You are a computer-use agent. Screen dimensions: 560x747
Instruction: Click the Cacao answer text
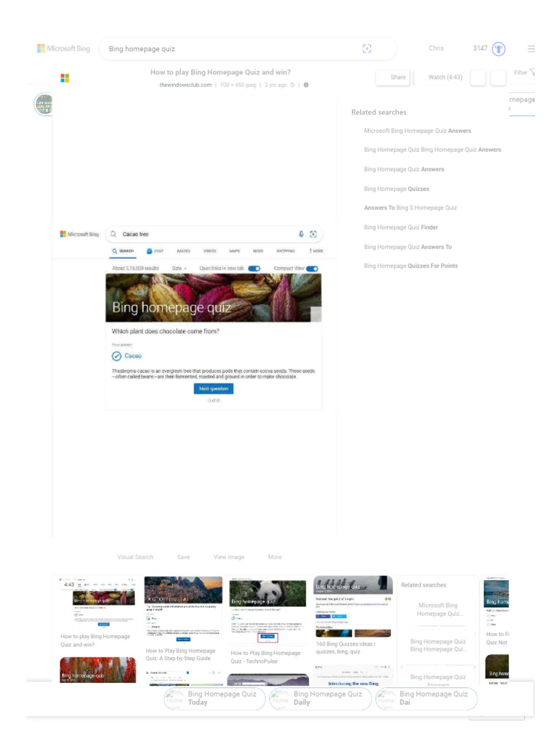[133, 356]
